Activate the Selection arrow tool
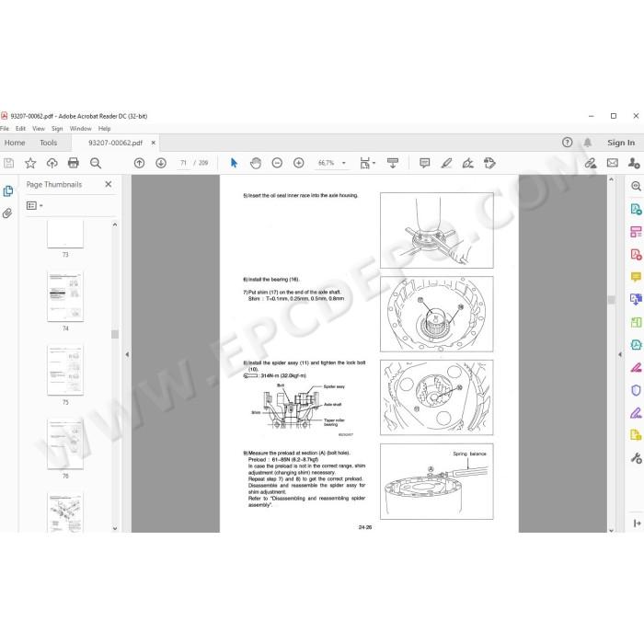 234,163
